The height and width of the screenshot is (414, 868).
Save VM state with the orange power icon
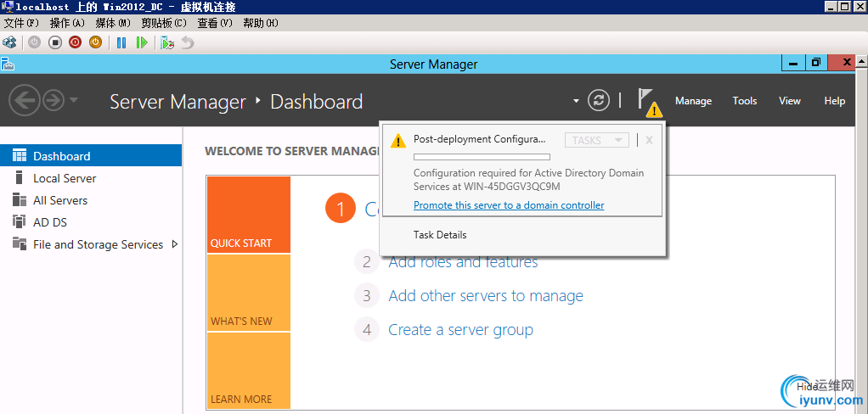pos(96,42)
